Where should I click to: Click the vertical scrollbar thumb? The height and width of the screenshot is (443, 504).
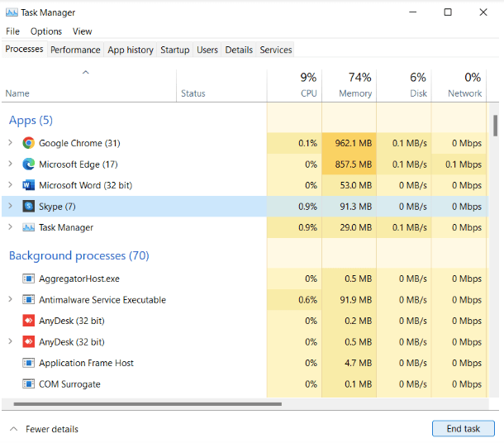click(495, 126)
